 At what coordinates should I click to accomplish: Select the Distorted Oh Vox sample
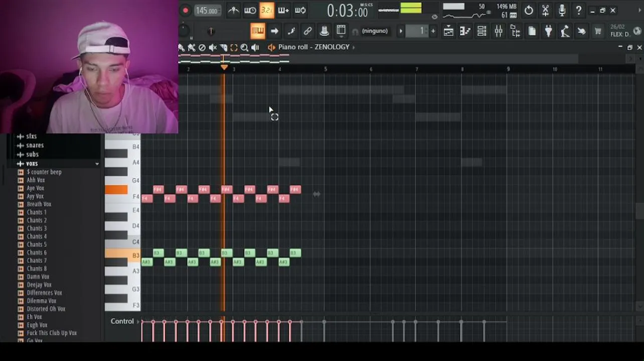[46, 309]
